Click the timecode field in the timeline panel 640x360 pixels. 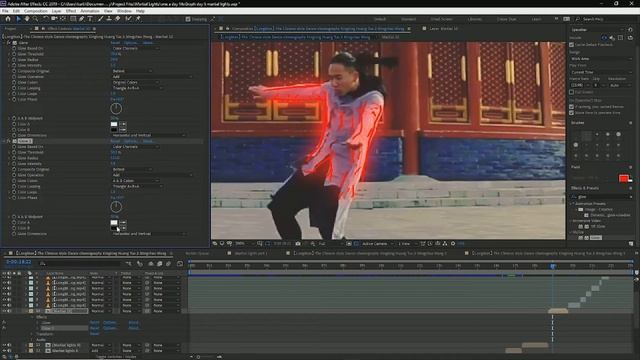18,262
